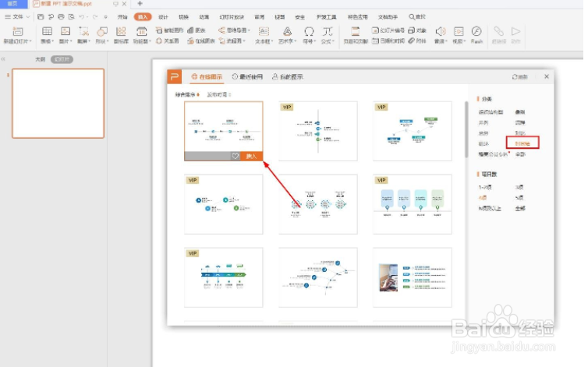
Task: Switch to the Design ribbon tab
Action: point(163,17)
